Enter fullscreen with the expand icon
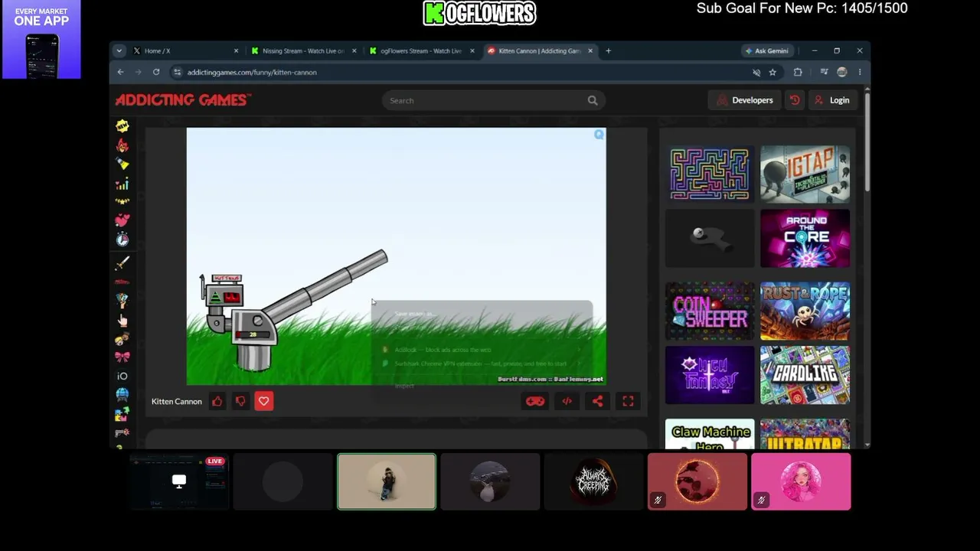 [628, 401]
